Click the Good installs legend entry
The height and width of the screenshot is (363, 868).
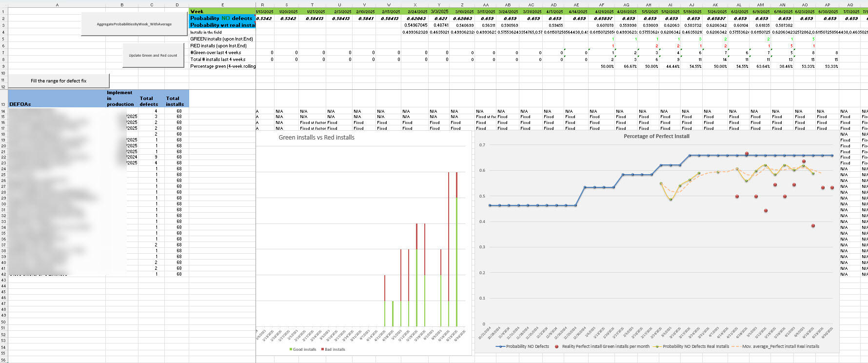point(304,349)
